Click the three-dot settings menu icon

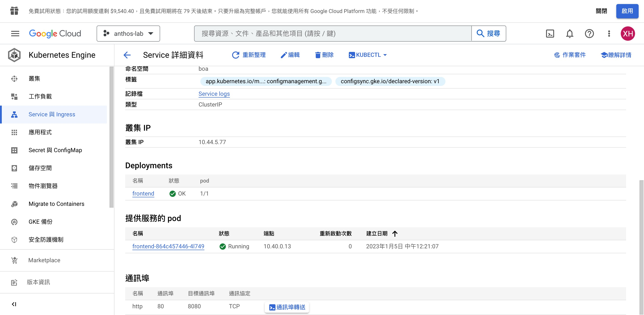pos(609,34)
